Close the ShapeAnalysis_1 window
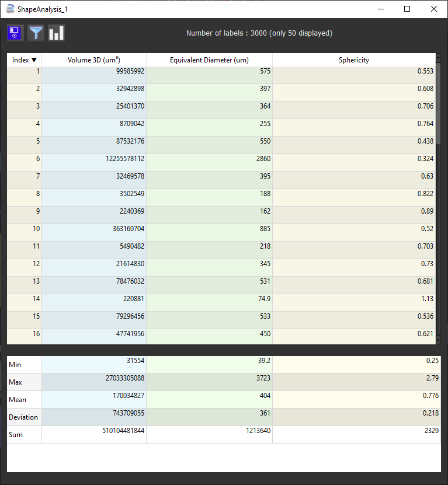The image size is (448, 485). coord(434,9)
